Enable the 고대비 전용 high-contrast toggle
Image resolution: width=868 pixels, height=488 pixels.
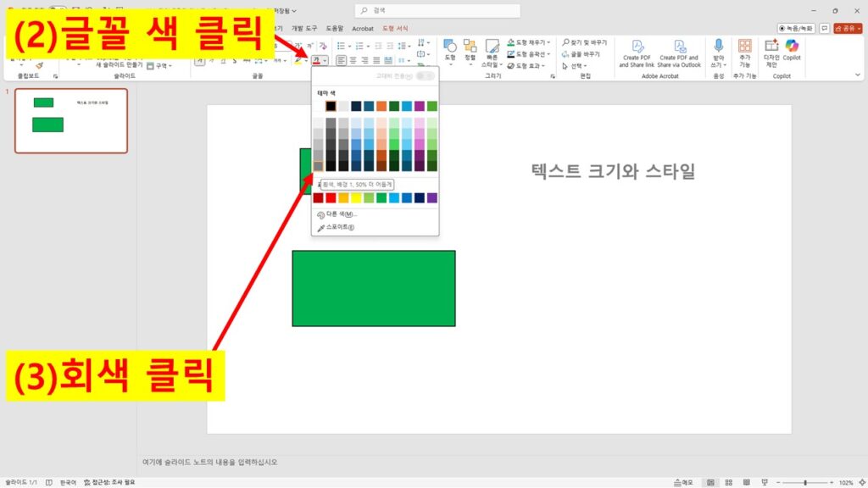[x=424, y=76]
